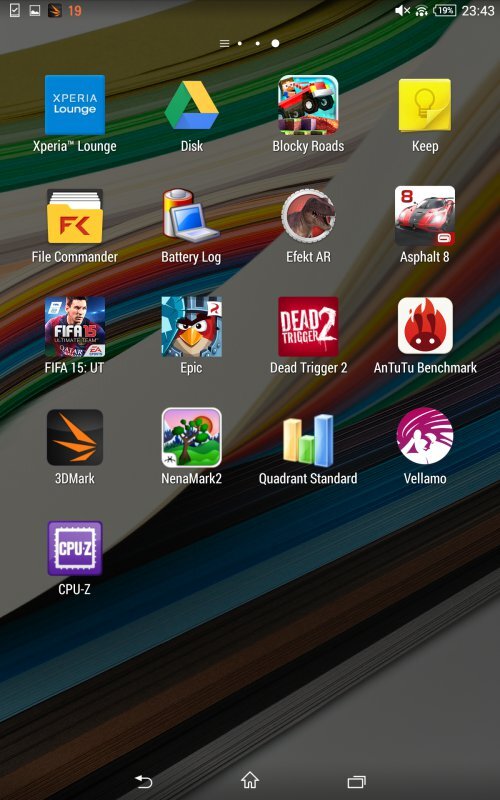Launch Google Drive (Disk) app
Viewport: 500px width, 800px height.
191,105
